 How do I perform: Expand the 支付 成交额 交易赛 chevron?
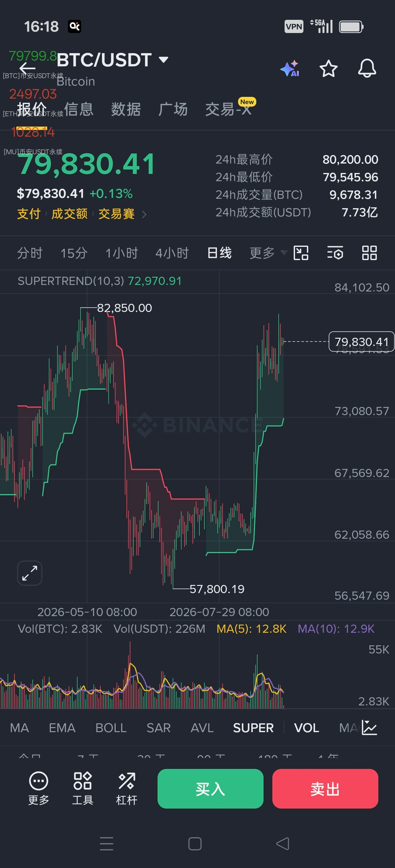pos(144,214)
